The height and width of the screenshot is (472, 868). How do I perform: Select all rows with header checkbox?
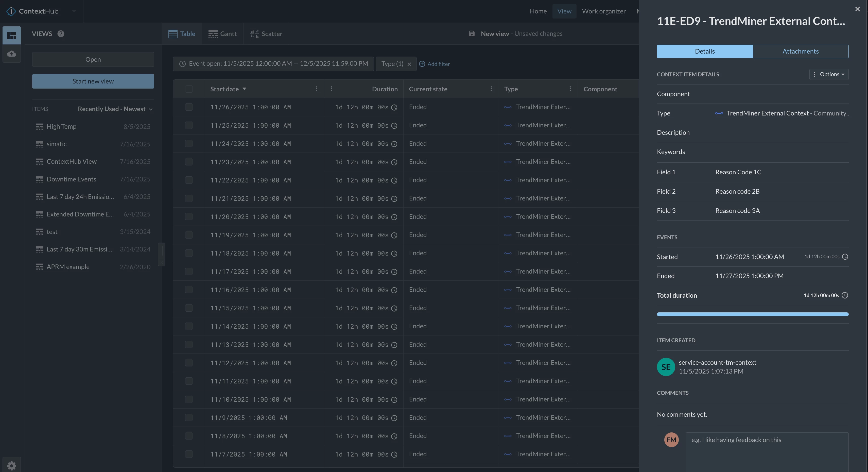tap(189, 89)
